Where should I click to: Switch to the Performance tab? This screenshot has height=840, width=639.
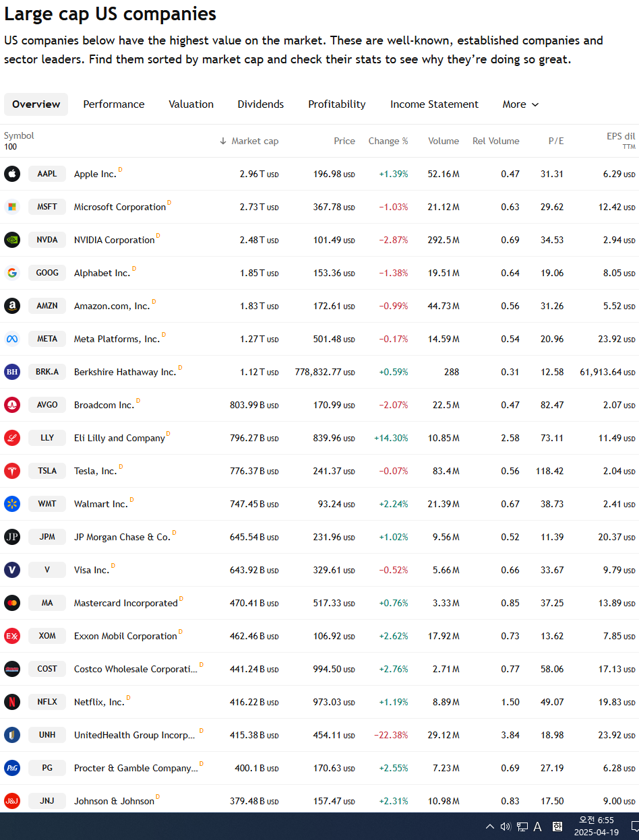114,104
